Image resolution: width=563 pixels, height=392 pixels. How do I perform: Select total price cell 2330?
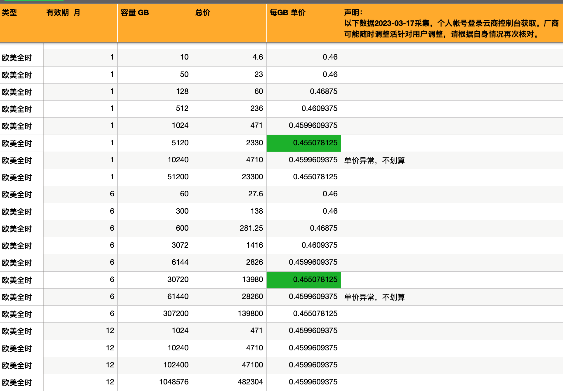(229, 143)
